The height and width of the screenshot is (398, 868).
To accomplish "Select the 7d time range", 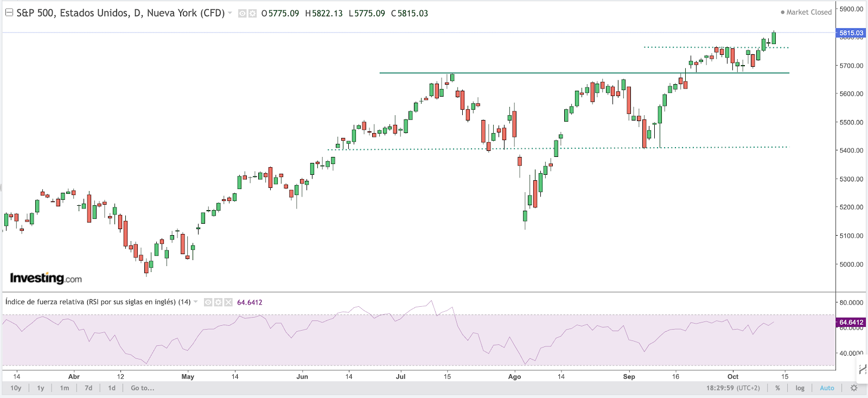I will (x=88, y=388).
